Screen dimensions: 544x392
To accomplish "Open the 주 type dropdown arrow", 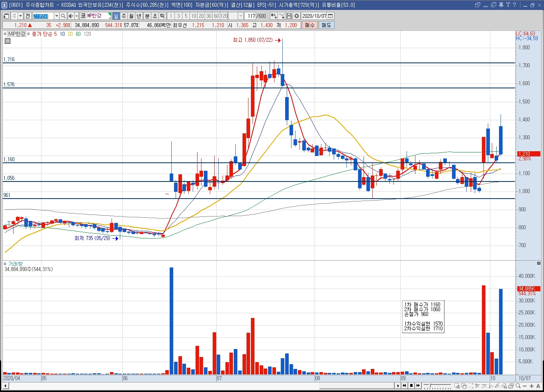I will click(20, 16).
